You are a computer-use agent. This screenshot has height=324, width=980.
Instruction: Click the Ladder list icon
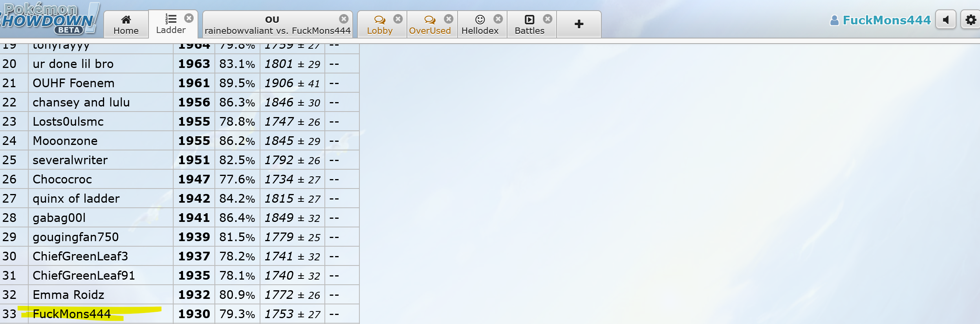pos(170,19)
